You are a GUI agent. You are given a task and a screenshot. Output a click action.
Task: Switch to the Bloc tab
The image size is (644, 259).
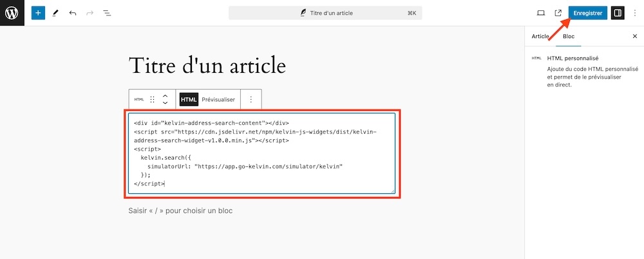coord(569,36)
